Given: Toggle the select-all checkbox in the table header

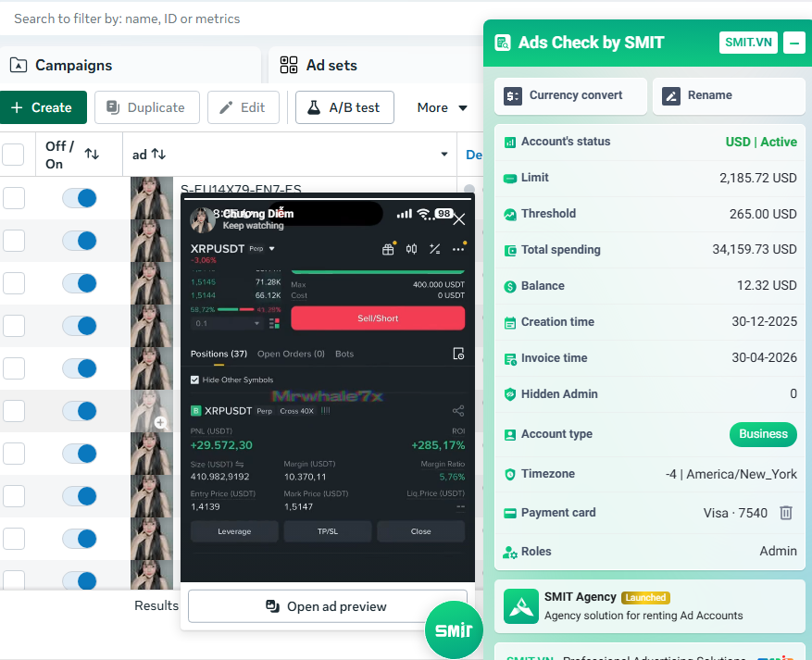Looking at the screenshot, I should click(13, 155).
